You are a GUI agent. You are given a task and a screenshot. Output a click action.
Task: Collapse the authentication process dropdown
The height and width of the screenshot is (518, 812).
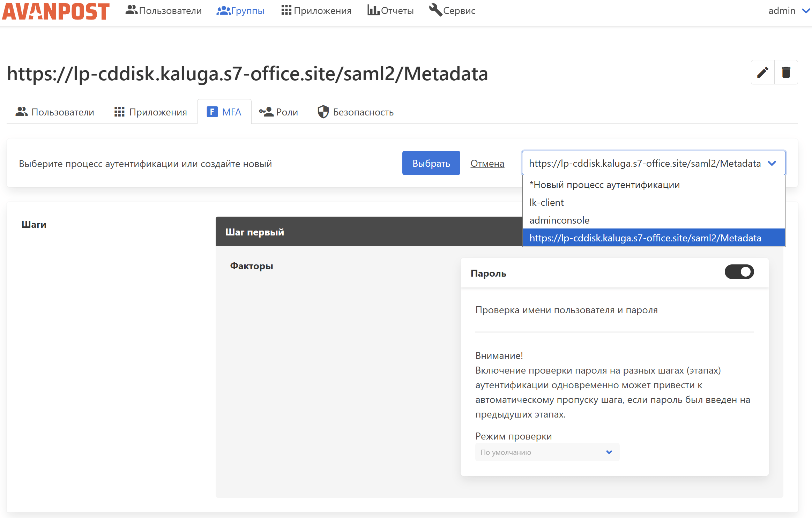[654, 163]
